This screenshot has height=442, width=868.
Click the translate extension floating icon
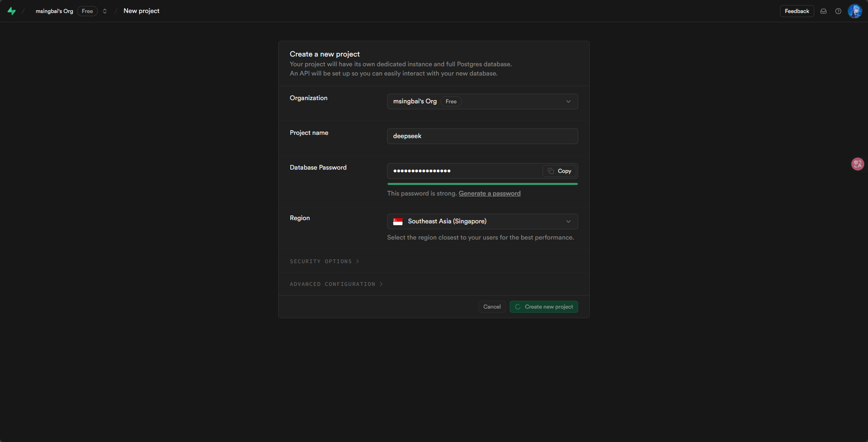pyautogui.click(x=857, y=164)
